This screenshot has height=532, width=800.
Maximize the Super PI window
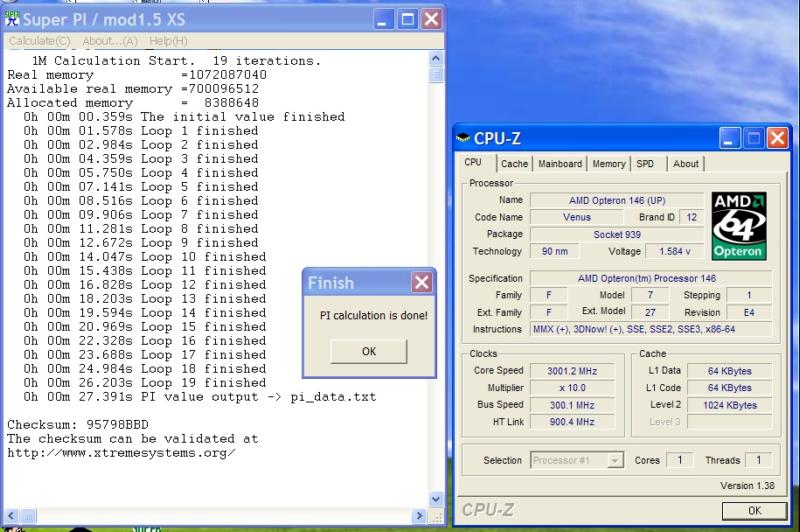408,18
